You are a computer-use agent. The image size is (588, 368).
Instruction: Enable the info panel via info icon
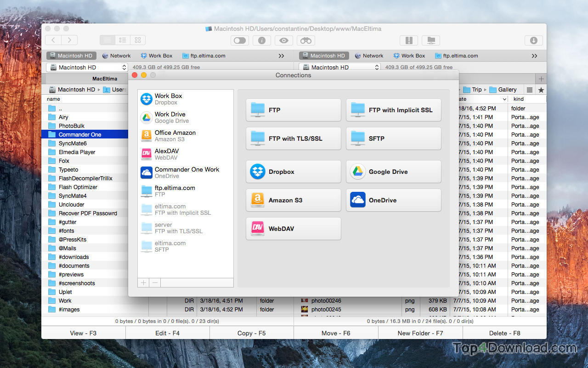pyautogui.click(x=261, y=40)
